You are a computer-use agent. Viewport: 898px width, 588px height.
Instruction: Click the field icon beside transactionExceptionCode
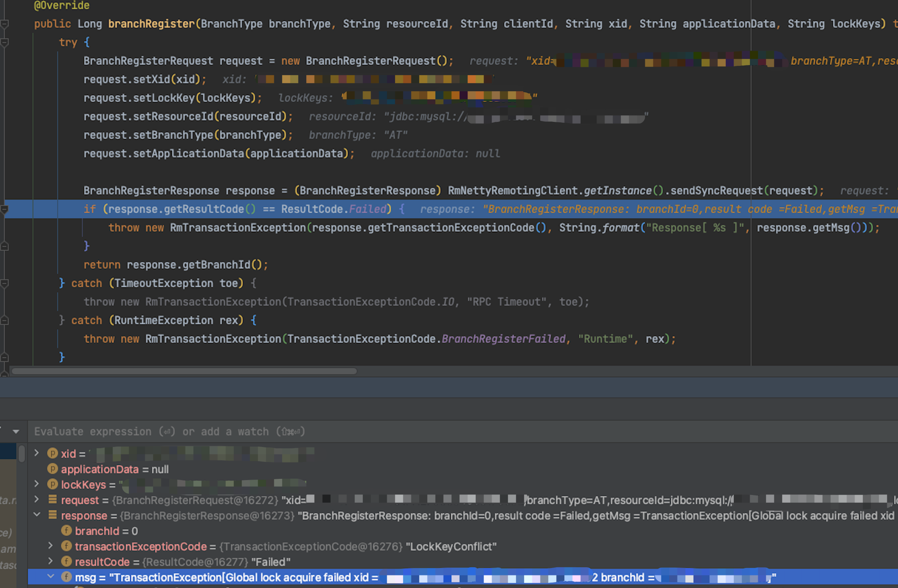click(66, 546)
